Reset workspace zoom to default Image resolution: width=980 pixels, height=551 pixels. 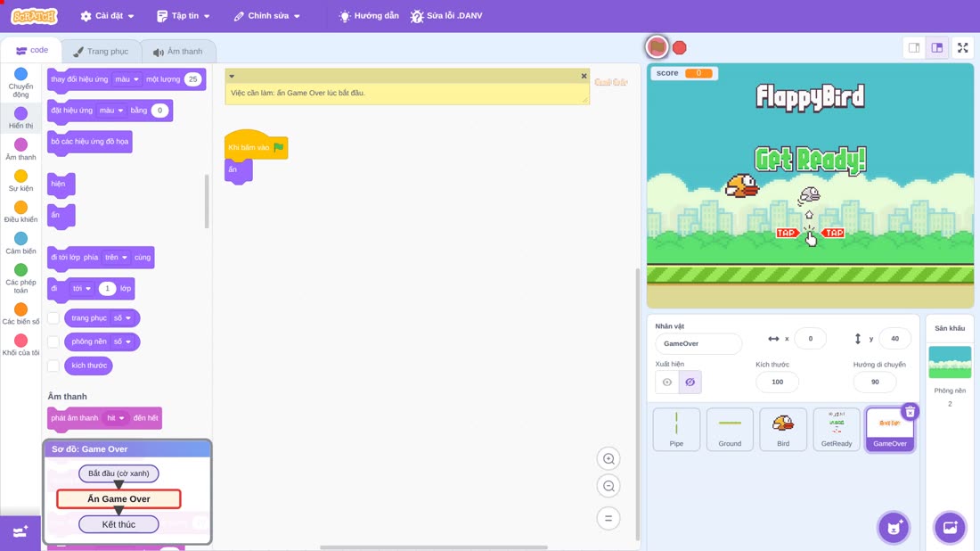point(608,518)
